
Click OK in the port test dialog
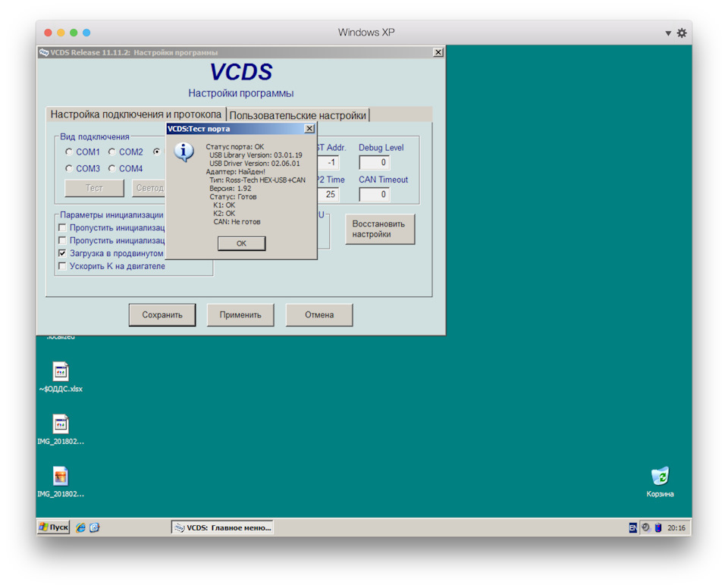tap(241, 243)
